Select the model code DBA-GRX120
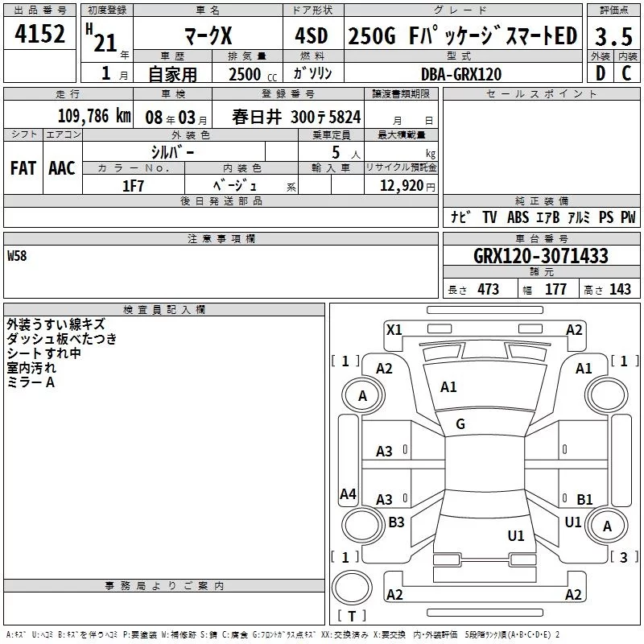 click(x=461, y=74)
